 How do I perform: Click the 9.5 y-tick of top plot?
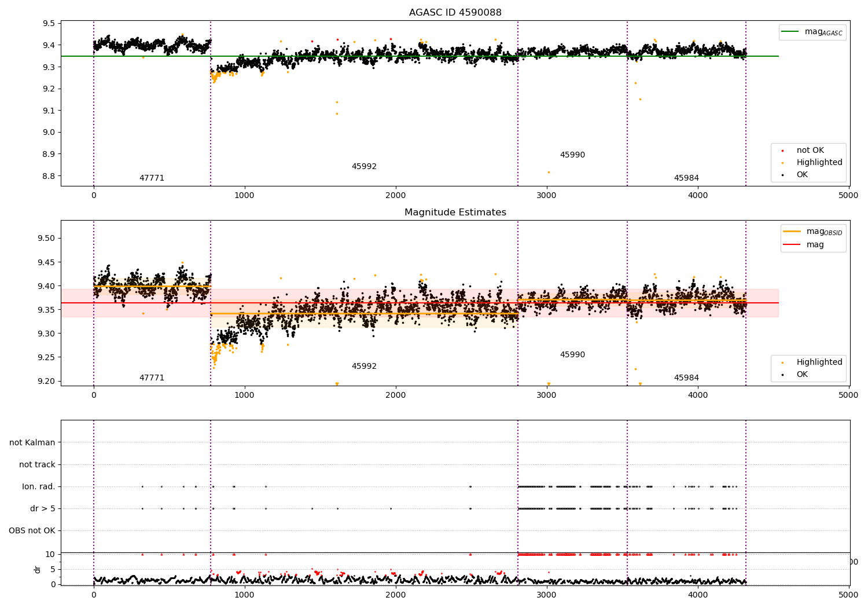coord(49,24)
